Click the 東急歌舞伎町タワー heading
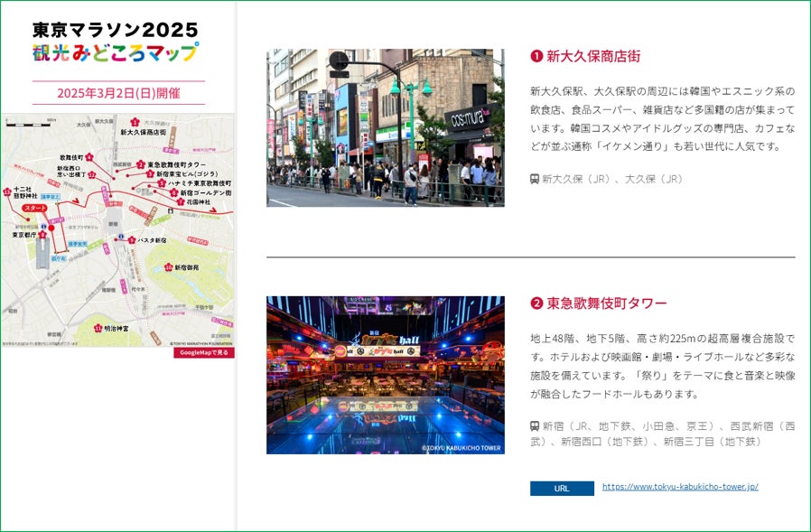 [x=607, y=303]
